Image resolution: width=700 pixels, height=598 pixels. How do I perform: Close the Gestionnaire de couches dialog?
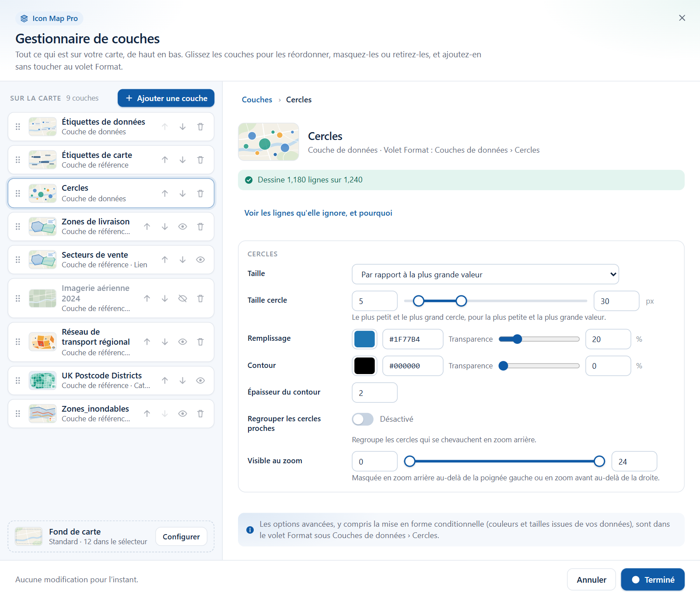[x=682, y=18]
